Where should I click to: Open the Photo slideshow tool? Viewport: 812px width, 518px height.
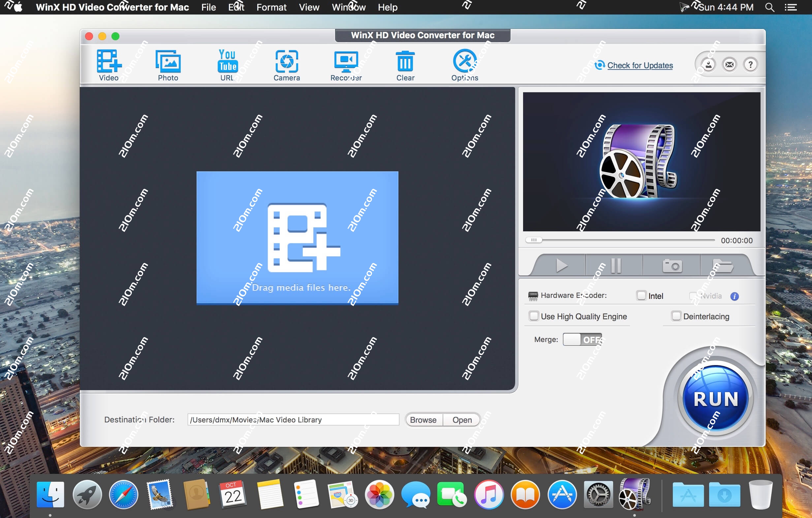[x=168, y=65]
